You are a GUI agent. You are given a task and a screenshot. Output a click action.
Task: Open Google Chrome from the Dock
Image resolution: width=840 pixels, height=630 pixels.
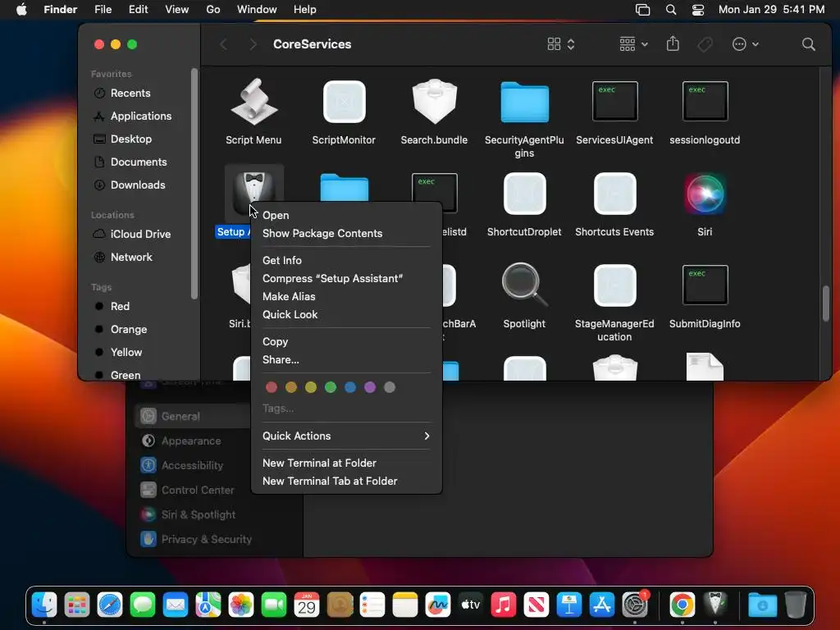point(682,605)
